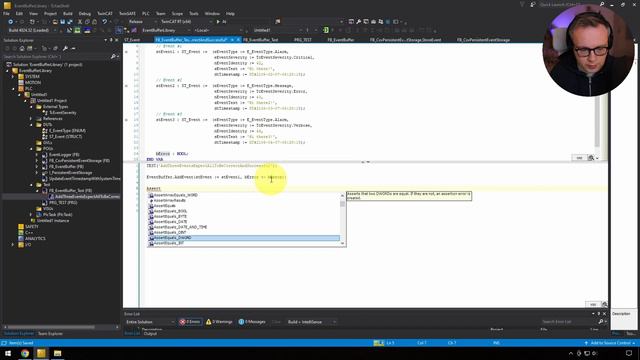Toggle the 0 Warnings filter
This screenshot has height=360, width=640.
coord(219,322)
